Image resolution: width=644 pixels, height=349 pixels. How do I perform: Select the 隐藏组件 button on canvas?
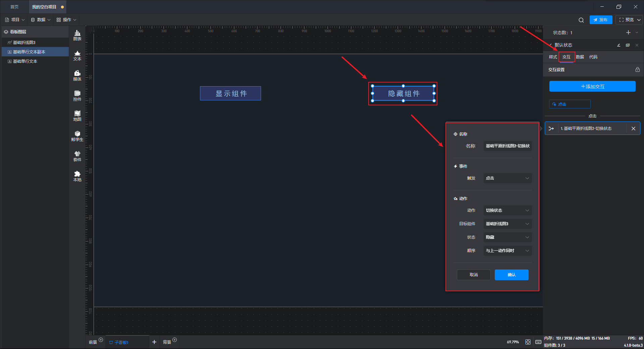pos(403,93)
